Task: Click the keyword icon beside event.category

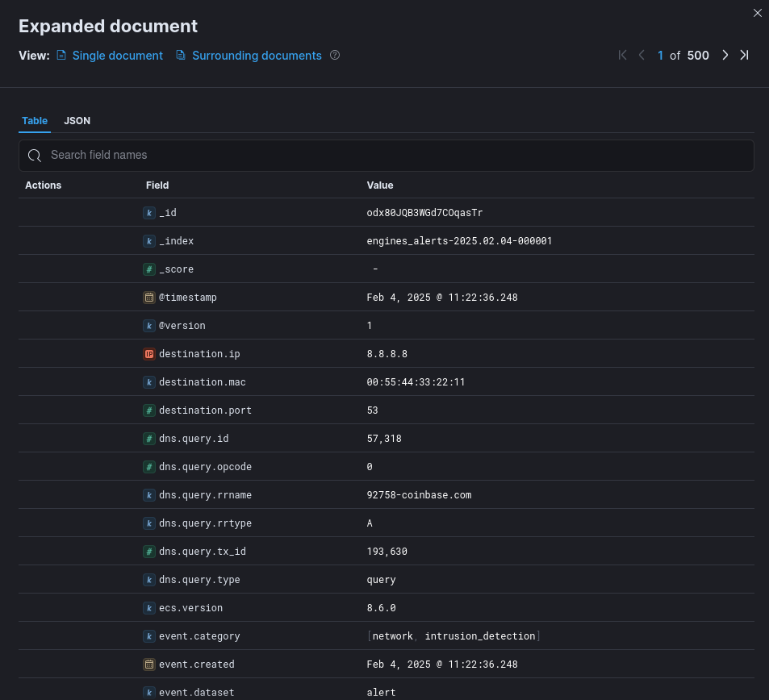Action: pyautogui.click(x=149, y=636)
